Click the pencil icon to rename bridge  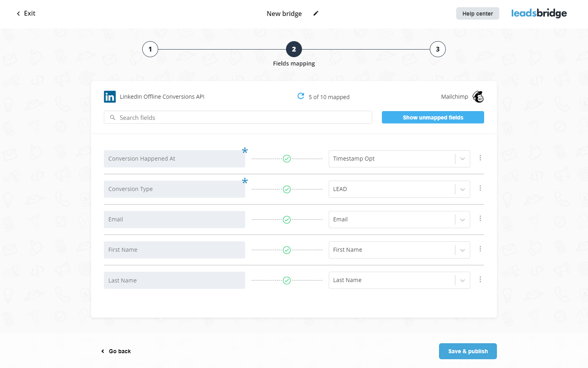316,13
